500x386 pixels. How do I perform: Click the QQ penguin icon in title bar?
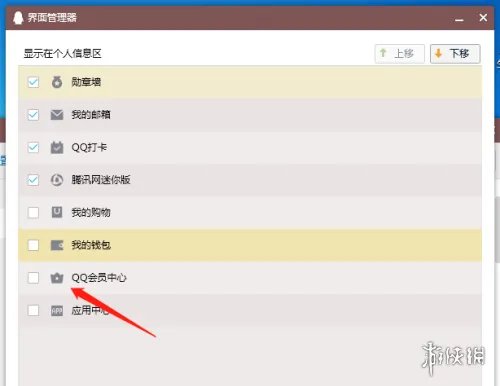coord(18,17)
